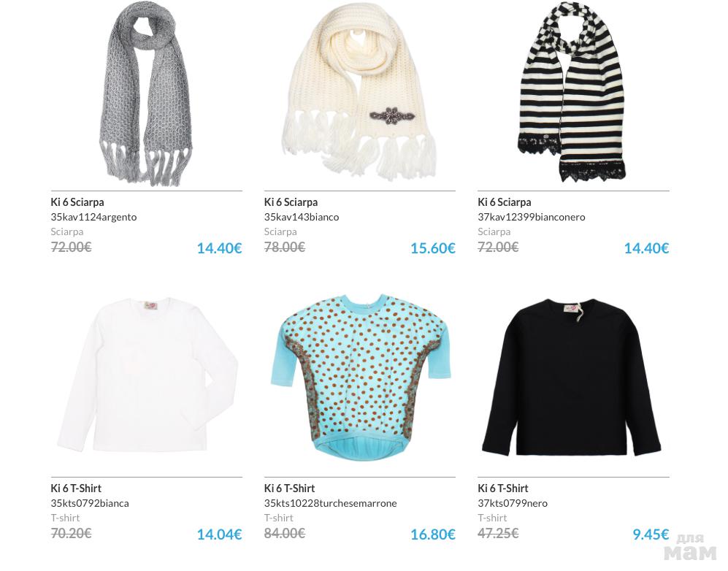Screen dimensions: 728x571
Task: Click the first Ki 6 Sciarpa title
Action: [x=77, y=202]
